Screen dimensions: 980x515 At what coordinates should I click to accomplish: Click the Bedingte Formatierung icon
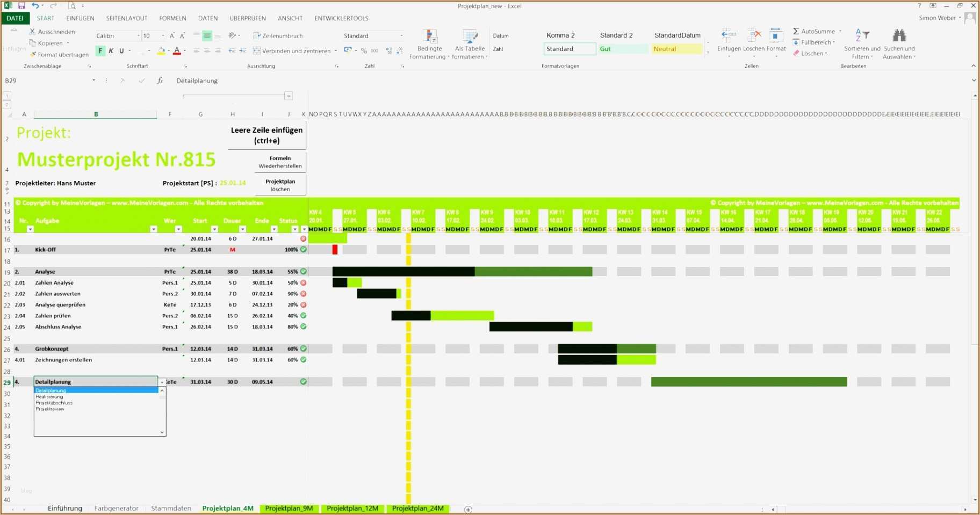(429, 37)
